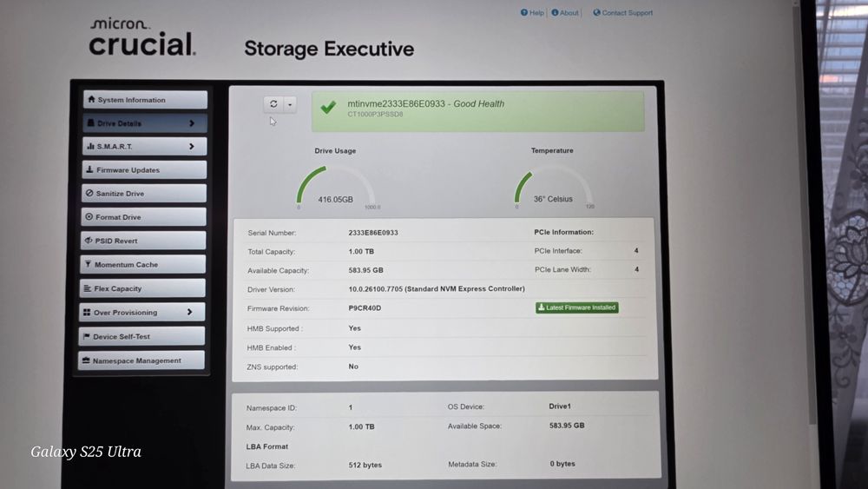Click the home icon beside System Information
The image size is (868, 489).
pyautogui.click(x=91, y=99)
